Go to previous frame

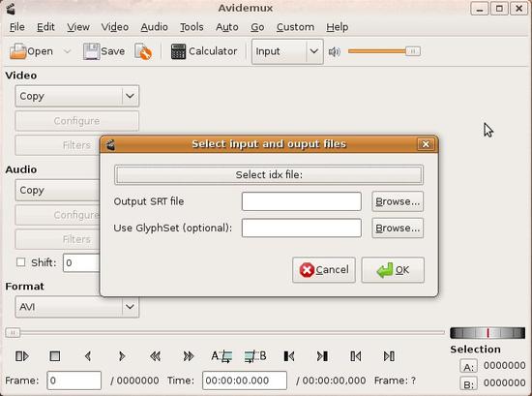[x=88, y=356]
